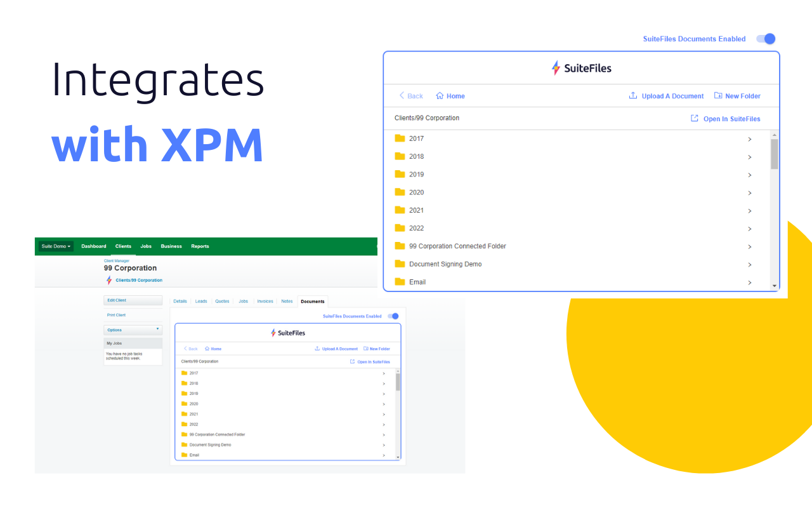Click the 2020 folder icon in the large panel

(x=400, y=192)
